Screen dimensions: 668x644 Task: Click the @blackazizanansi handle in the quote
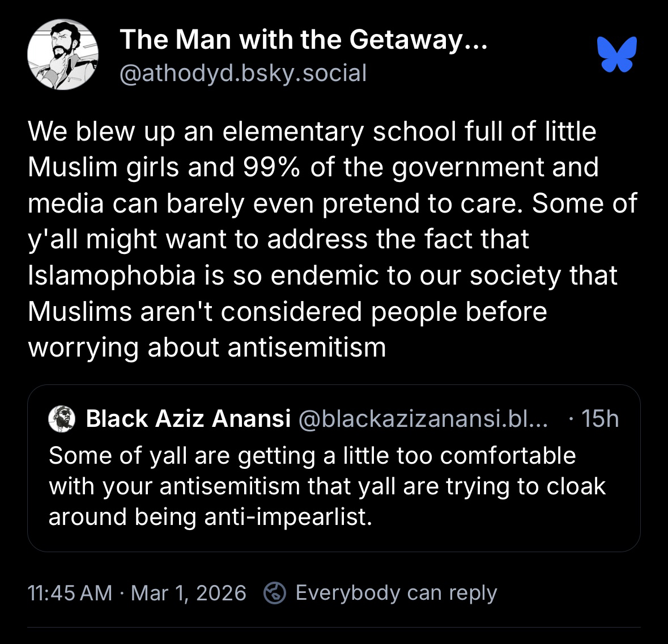click(422, 419)
